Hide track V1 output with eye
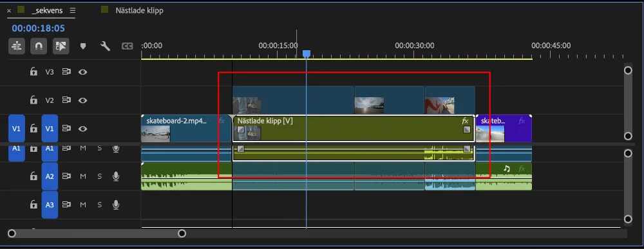The height and width of the screenshot is (249, 644). tap(83, 129)
